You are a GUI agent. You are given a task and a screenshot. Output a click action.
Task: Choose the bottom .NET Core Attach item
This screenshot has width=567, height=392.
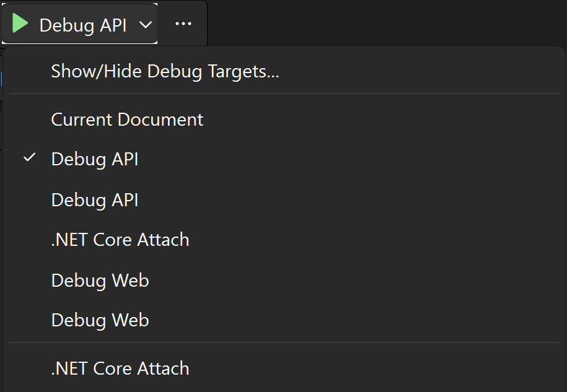coord(120,368)
